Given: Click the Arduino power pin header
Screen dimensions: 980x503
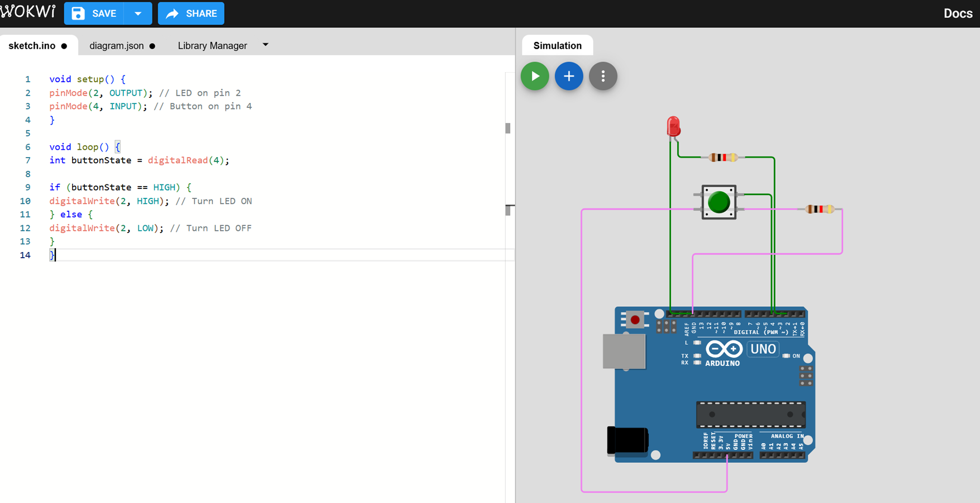Looking at the screenshot, I should (723, 455).
